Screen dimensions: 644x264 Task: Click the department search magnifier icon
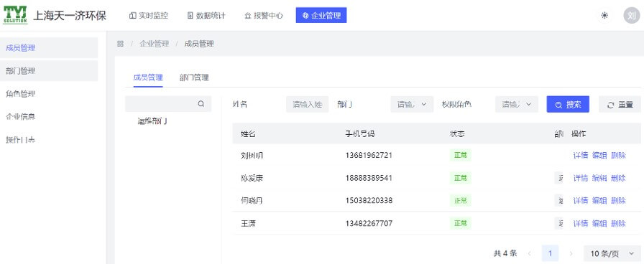tap(201, 104)
